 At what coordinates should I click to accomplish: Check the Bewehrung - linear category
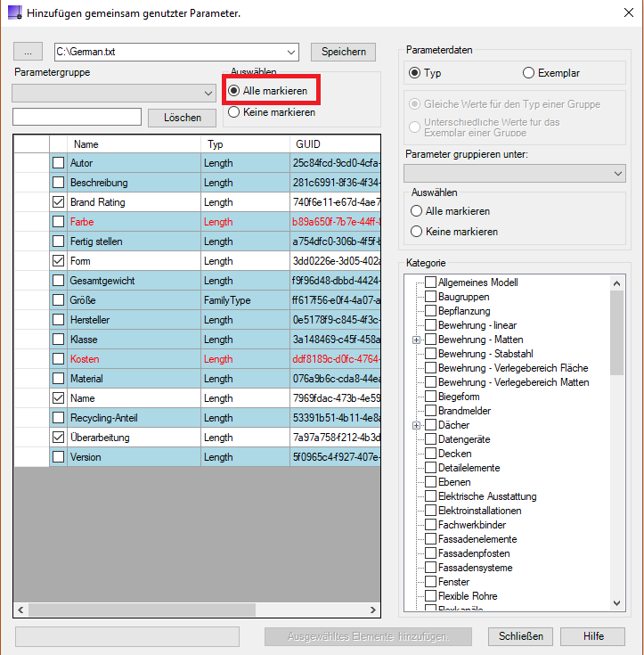(x=430, y=325)
